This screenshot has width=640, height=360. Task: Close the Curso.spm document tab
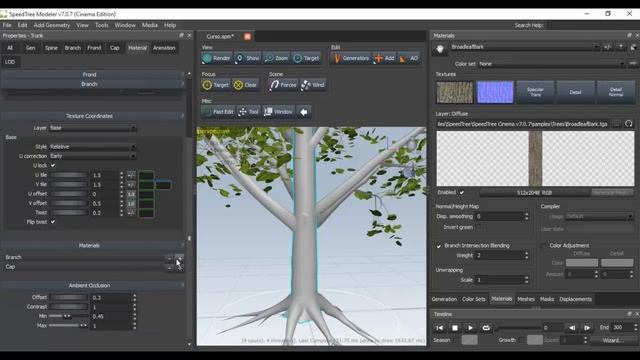pos(247,36)
